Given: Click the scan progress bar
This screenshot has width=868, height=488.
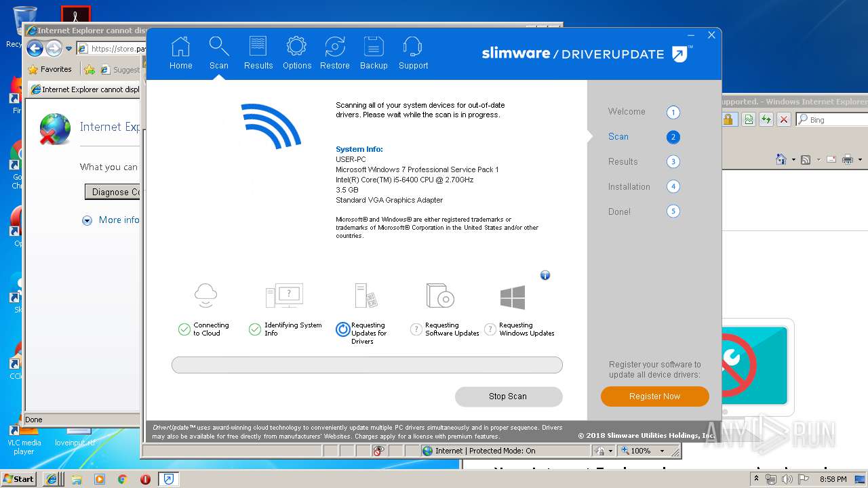Looking at the screenshot, I should pyautogui.click(x=367, y=365).
